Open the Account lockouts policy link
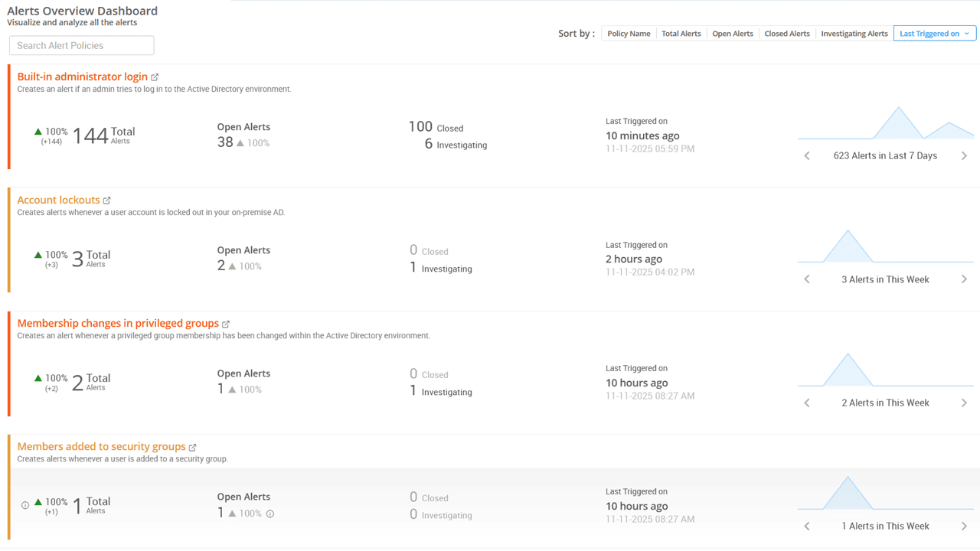Screen dimensions: 980x551 pos(57,200)
